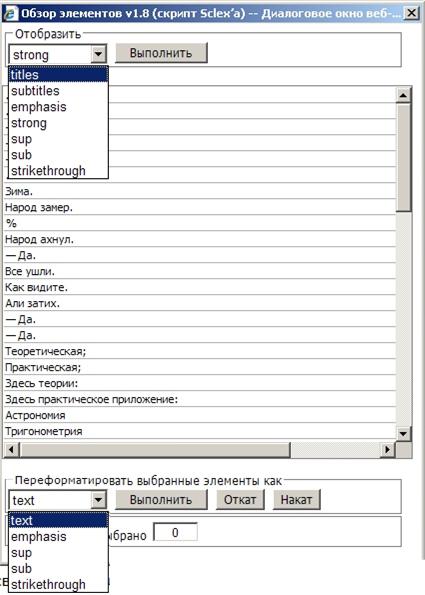Click the Откат button
425x595 pixels.
click(240, 500)
